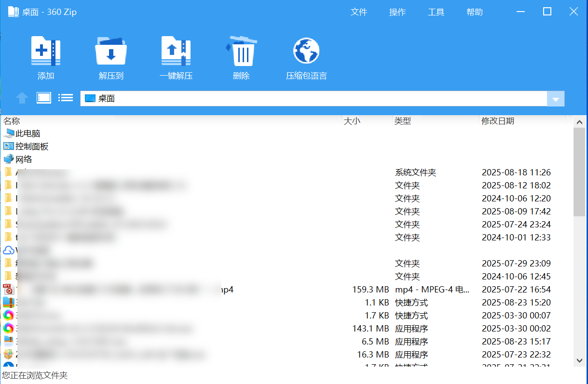Click the 360 Zip title bar app icon
This screenshot has width=588, height=384.
pyautogui.click(x=13, y=12)
